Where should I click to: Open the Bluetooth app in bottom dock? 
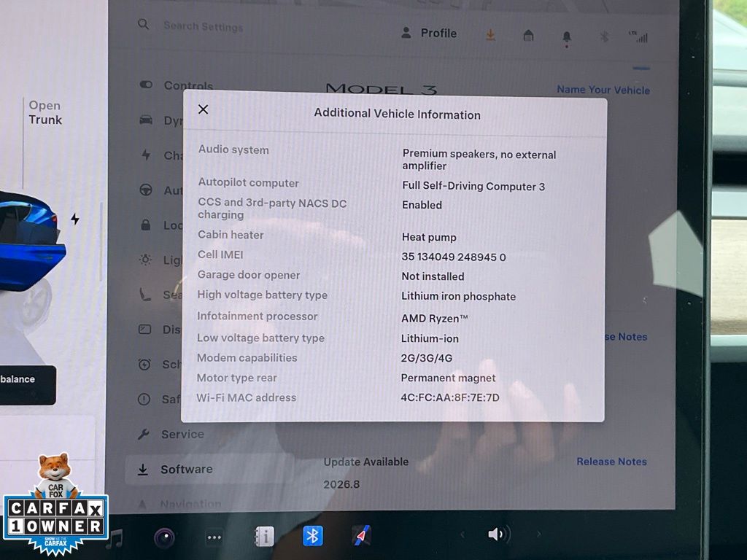312,536
